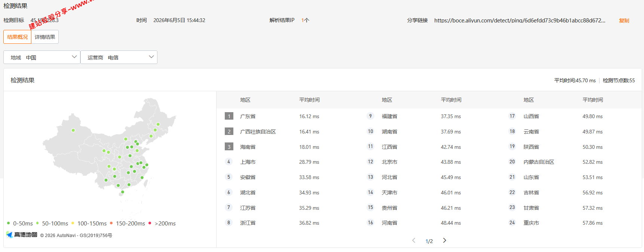This screenshot has height=252, width=644.
Task: Click the 江苏省 region name
Action: tap(248, 208)
